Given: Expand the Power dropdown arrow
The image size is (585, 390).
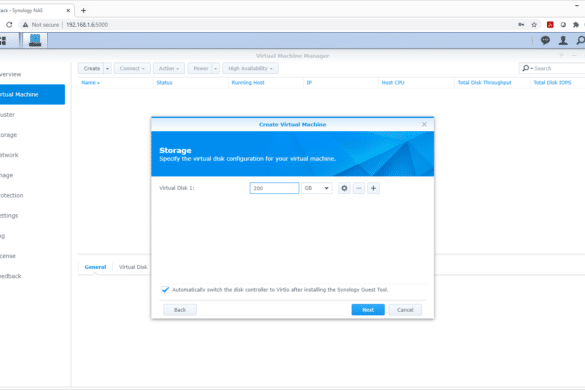Looking at the screenshot, I should (215, 68).
